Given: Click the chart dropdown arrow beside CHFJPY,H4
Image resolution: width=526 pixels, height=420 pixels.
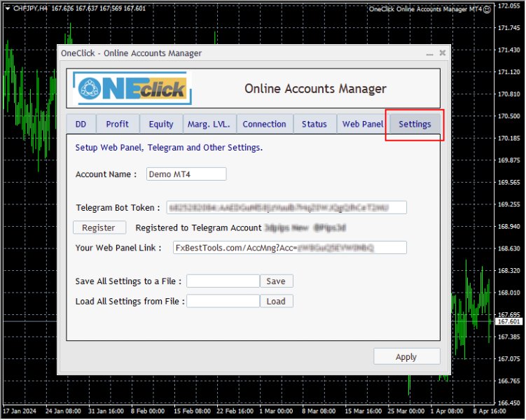Looking at the screenshot, I should click(8, 8).
